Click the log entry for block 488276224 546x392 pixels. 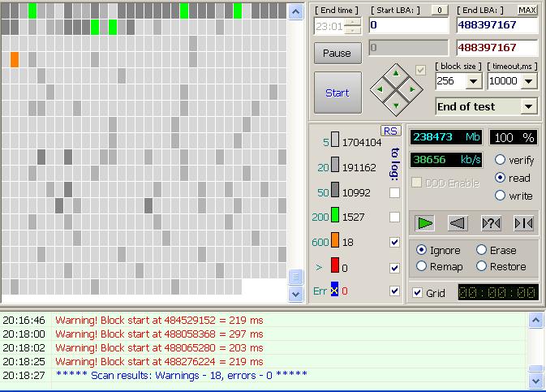tap(159, 361)
